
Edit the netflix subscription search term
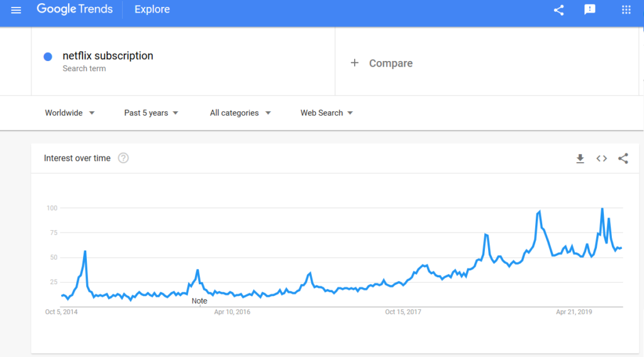(108, 56)
